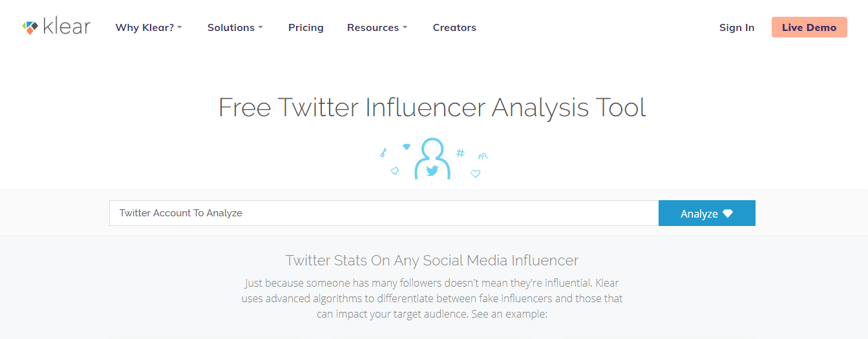Click the hashtag icon

[x=460, y=153]
